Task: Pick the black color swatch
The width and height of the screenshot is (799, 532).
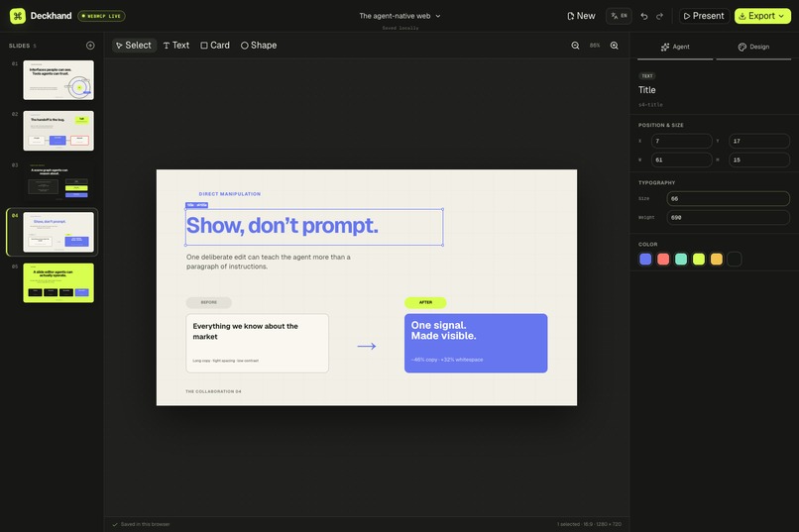Action: (735, 260)
